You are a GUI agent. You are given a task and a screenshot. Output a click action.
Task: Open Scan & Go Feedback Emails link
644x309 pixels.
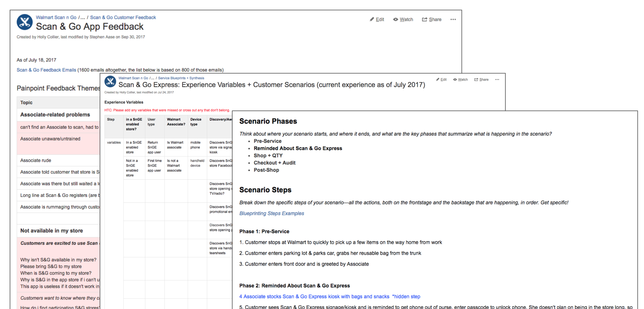point(46,70)
